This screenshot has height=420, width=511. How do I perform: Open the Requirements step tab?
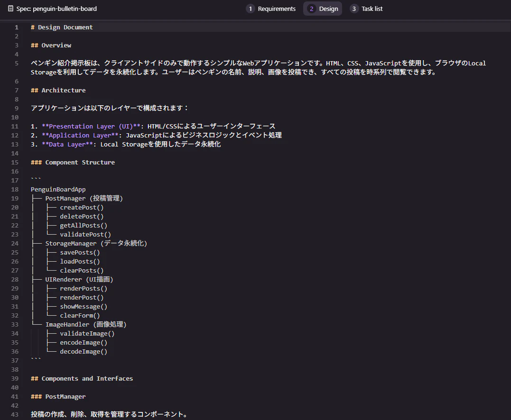[271, 9]
